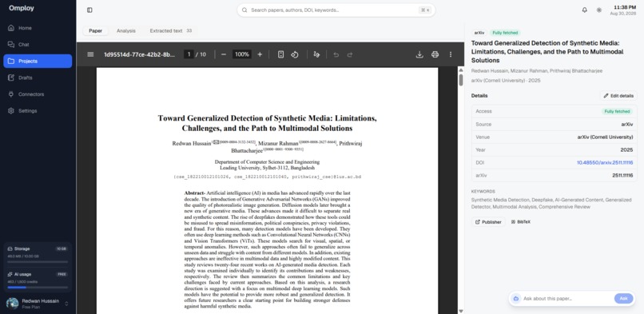This screenshot has width=644, height=314.
Task: Click the AI usage credits progress bar
Action: (38, 288)
